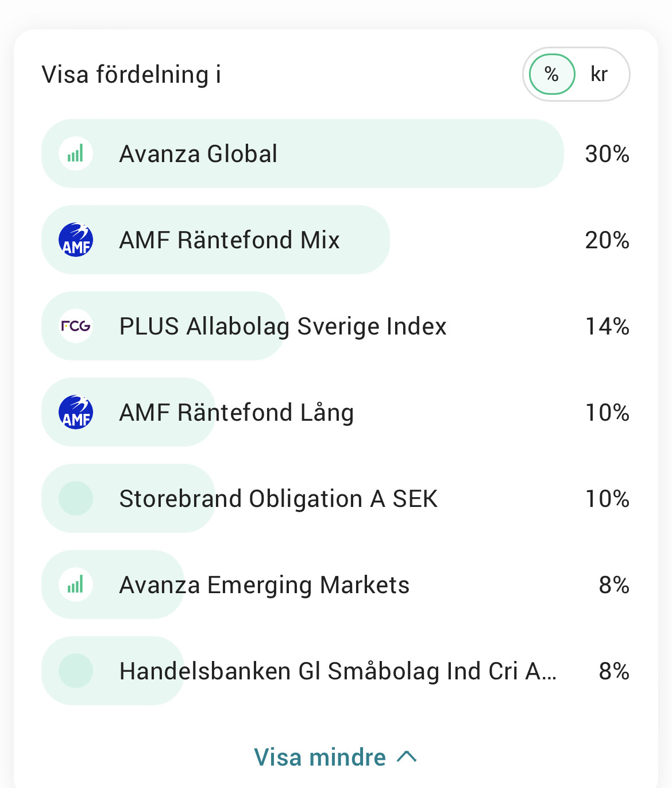Select PLUS Allabolag Sverige Index
Viewport: 672px width, 788px height.
point(335,326)
